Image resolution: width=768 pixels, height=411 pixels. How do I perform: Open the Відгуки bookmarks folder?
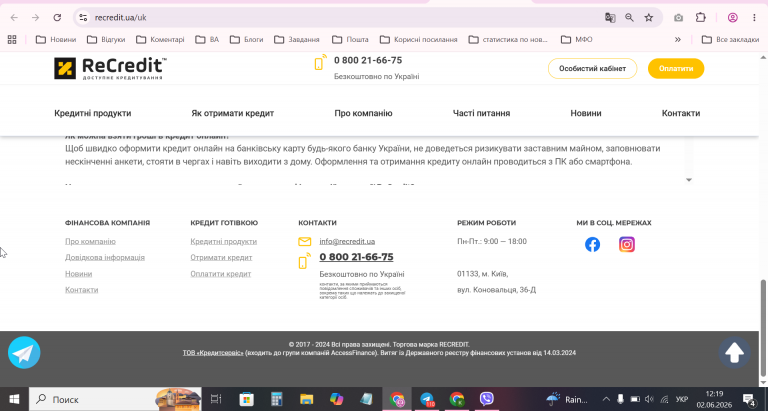(106, 39)
